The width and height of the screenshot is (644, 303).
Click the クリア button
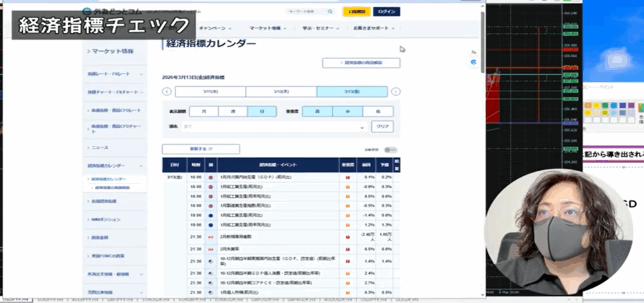382,127
